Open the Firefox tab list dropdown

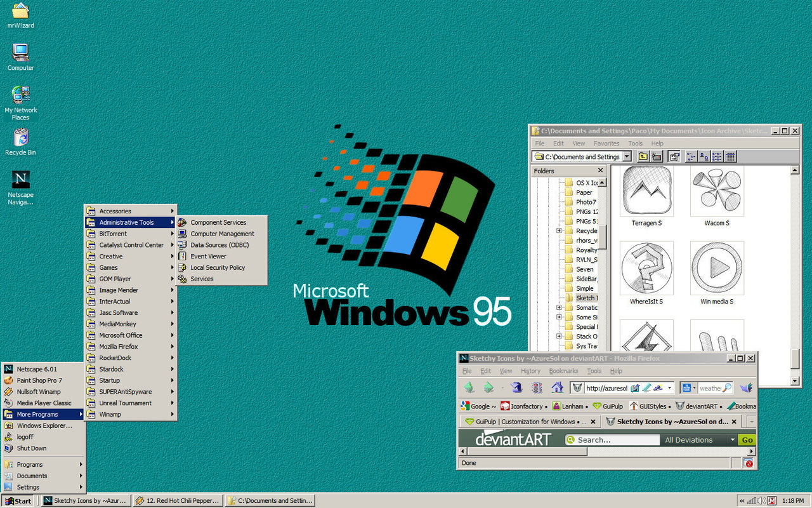pyautogui.click(x=751, y=421)
